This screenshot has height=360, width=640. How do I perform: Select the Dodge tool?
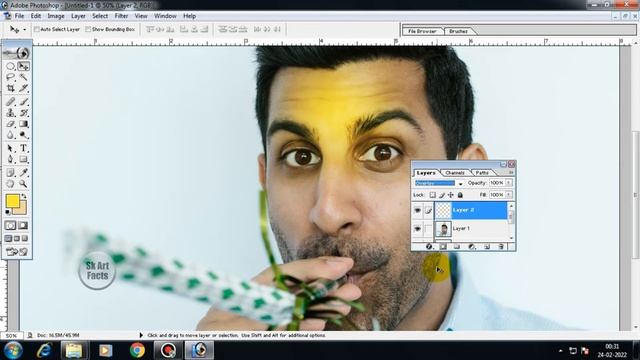pyautogui.click(x=23, y=135)
